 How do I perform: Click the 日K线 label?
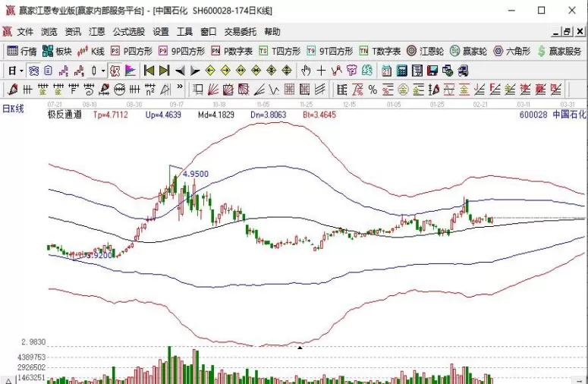pyautogui.click(x=13, y=109)
